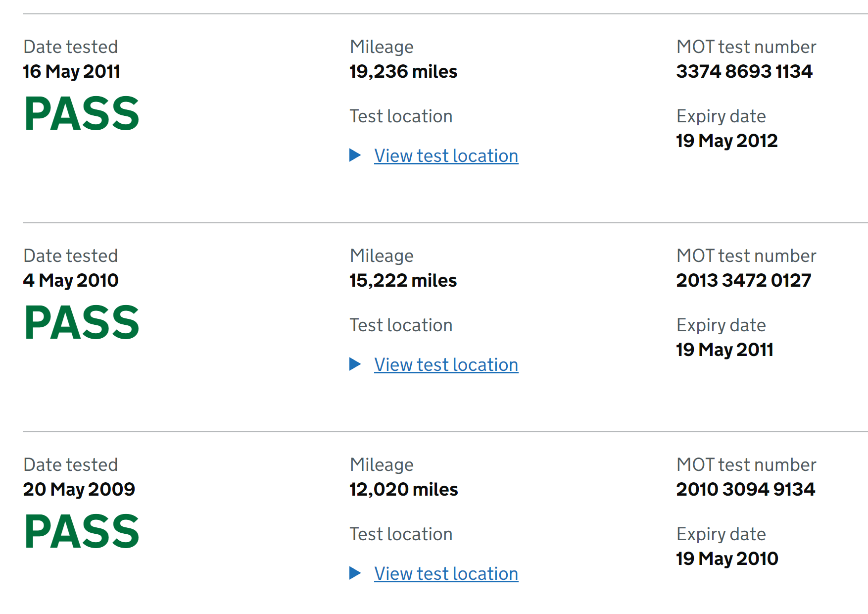Click the expiry date 19 May 2012
Viewport: 868px width, 614px height.
click(726, 141)
